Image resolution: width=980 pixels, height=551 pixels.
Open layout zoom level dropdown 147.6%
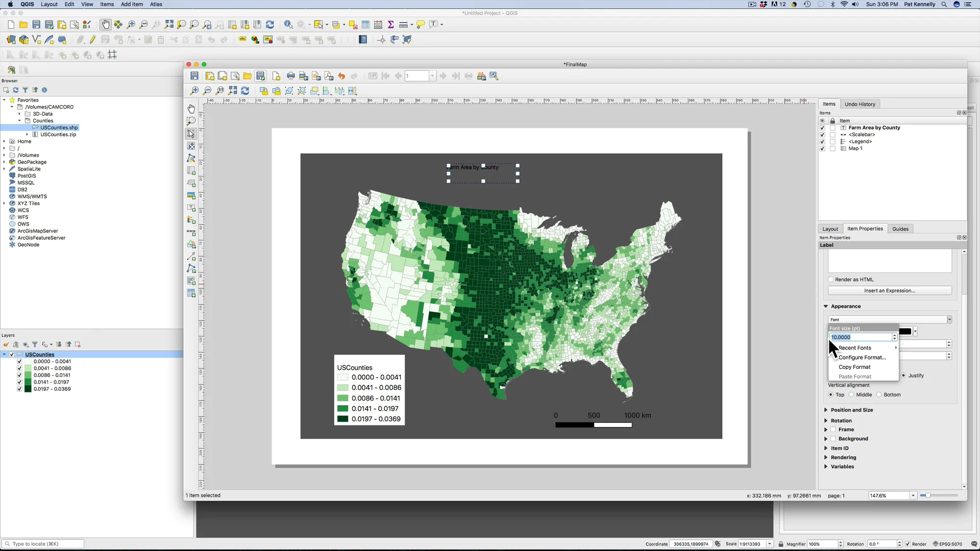coord(913,496)
